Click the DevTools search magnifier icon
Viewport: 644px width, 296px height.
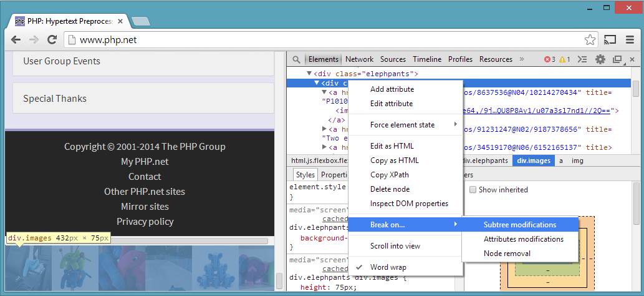296,59
